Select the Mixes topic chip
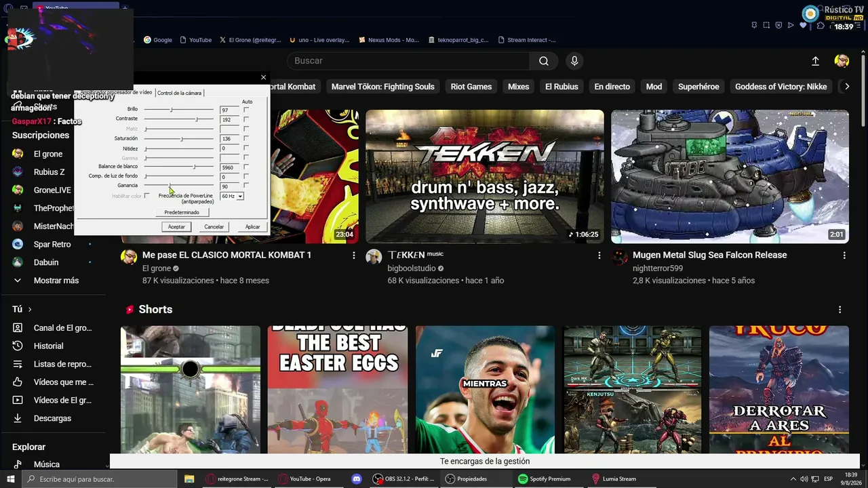The image size is (868, 488). pyautogui.click(x=519, y=87)
